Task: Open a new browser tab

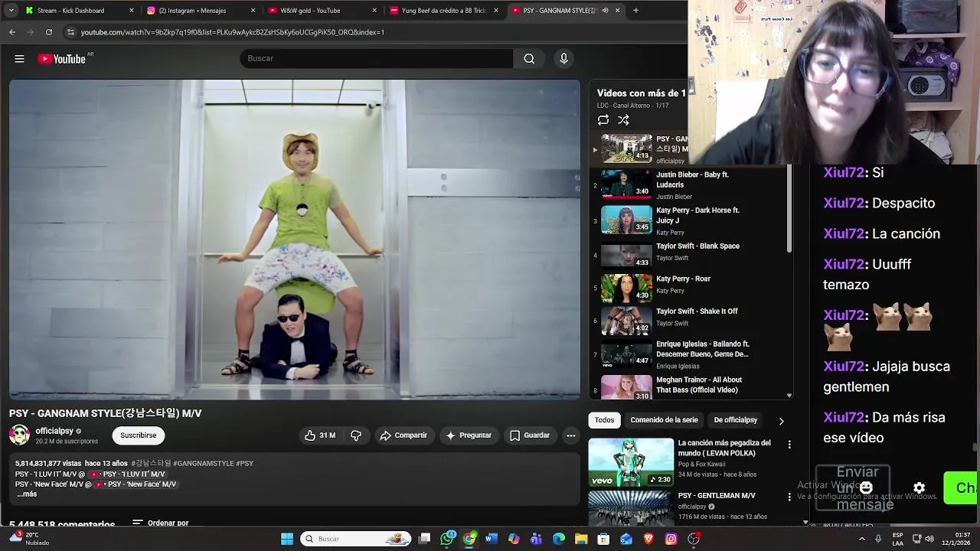Action: (x=635, y=11)
